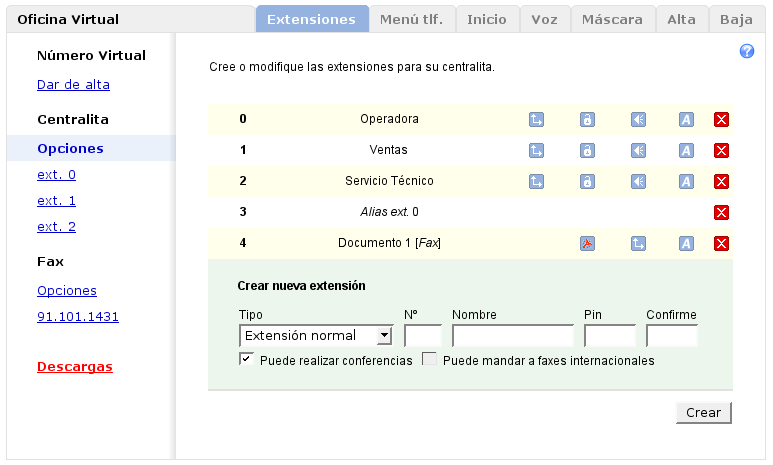Click the speaker icon for Servicio Técnico

pos(638,182)
